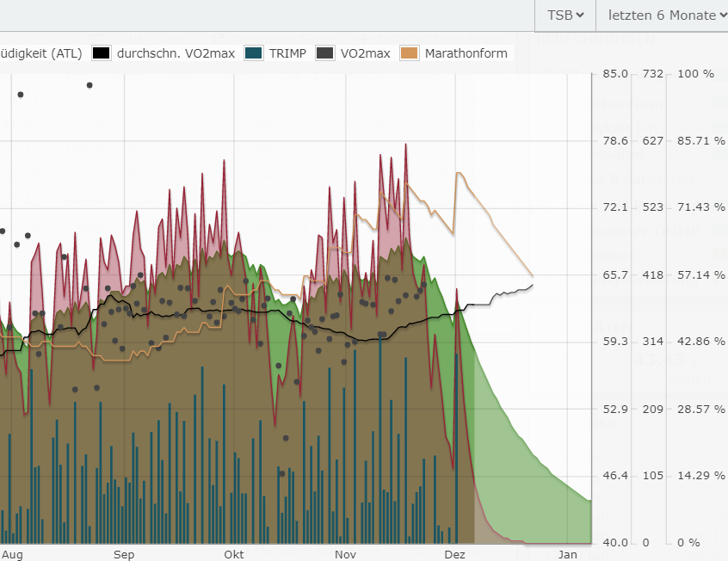
Task: Click the 'Nov' month axis label
Action: pos(345,555)
